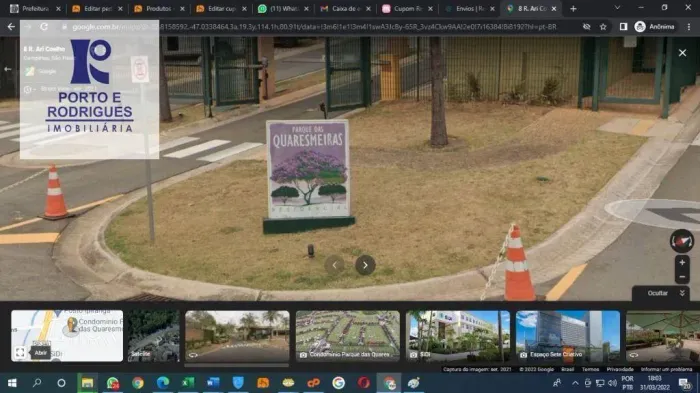Open the Google G app on taskbar
700x393 pixels.
338,383
